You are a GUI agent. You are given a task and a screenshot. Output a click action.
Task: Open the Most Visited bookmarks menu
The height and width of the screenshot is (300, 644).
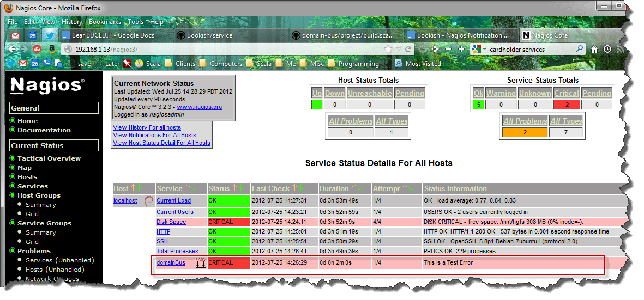[x=418, y=64]
